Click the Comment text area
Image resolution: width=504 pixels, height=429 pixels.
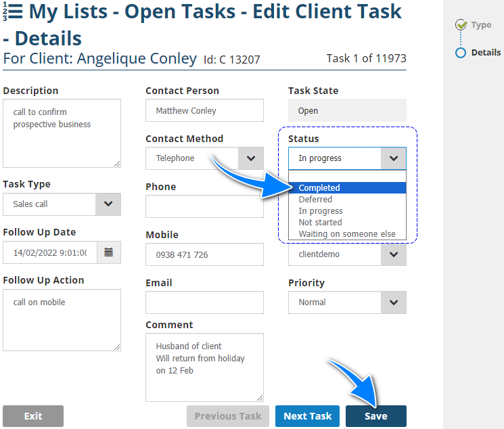pos(204,367)
